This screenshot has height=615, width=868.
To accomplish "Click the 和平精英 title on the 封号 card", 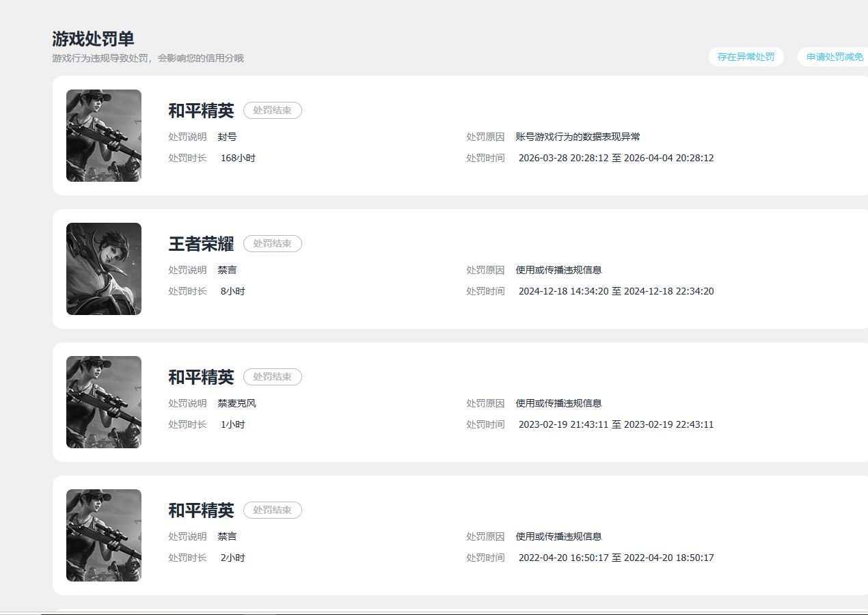I will 201,111.
